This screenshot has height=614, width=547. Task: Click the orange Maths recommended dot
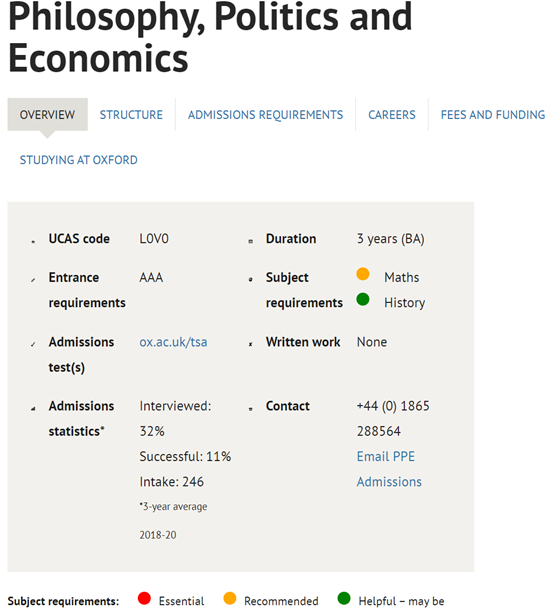pos(363,274)
